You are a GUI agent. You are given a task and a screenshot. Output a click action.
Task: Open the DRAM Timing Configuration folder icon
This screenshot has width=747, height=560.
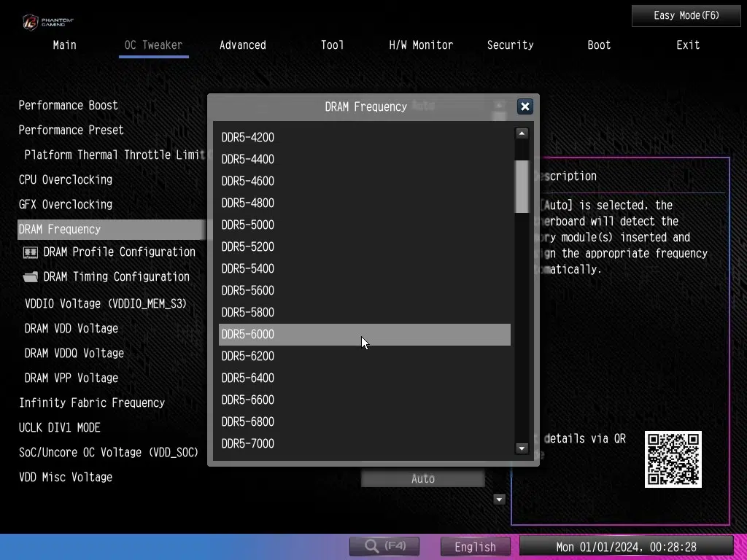31,277
